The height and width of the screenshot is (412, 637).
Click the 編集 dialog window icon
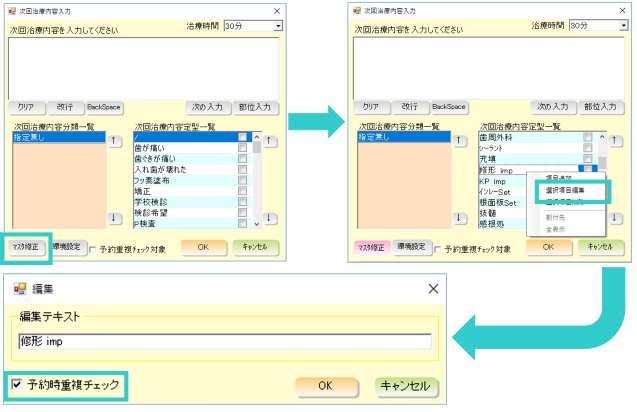[x=20, y=289]
